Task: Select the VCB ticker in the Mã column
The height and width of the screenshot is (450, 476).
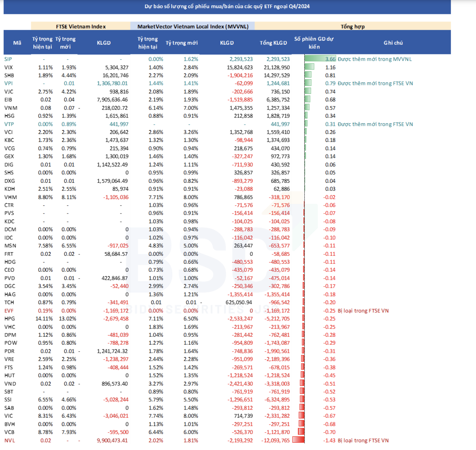Action: click(9, 432)
